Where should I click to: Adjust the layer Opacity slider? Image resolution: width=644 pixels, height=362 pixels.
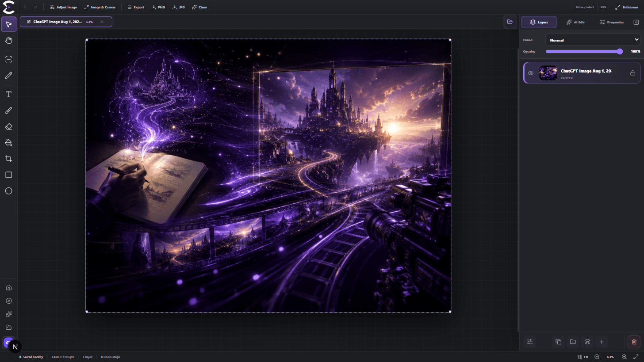click(584, 51)
